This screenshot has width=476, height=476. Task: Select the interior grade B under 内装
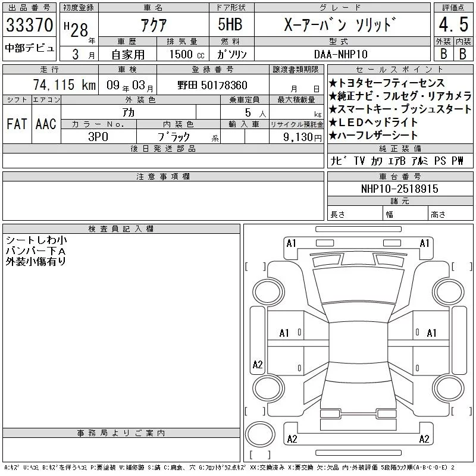point(463,54)
